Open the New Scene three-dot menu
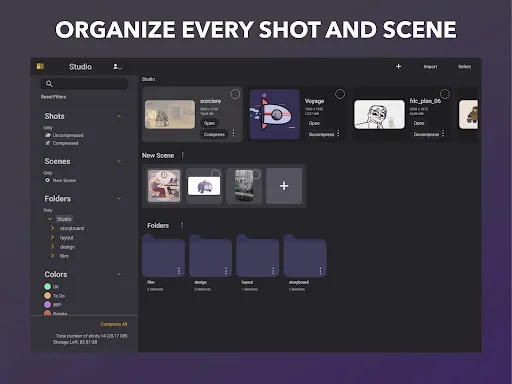This screenshot has width=512, height=384. point(182,155)
